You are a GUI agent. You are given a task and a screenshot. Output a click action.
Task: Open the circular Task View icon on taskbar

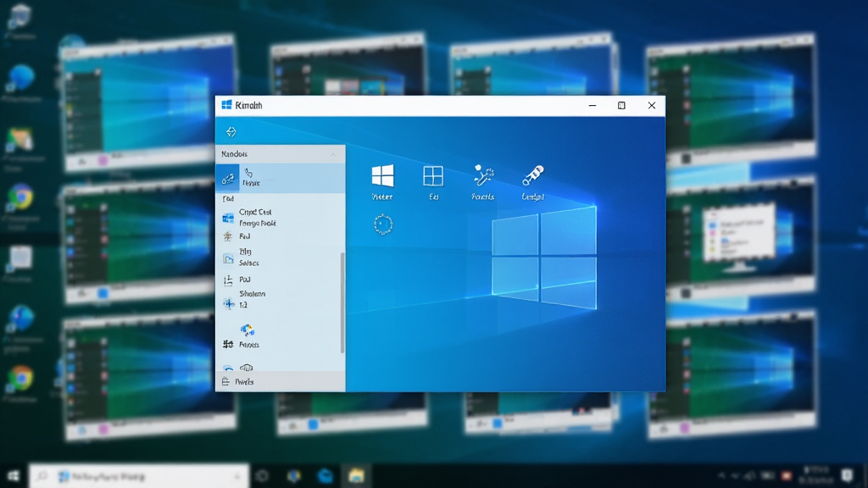(x=263, y=476)
